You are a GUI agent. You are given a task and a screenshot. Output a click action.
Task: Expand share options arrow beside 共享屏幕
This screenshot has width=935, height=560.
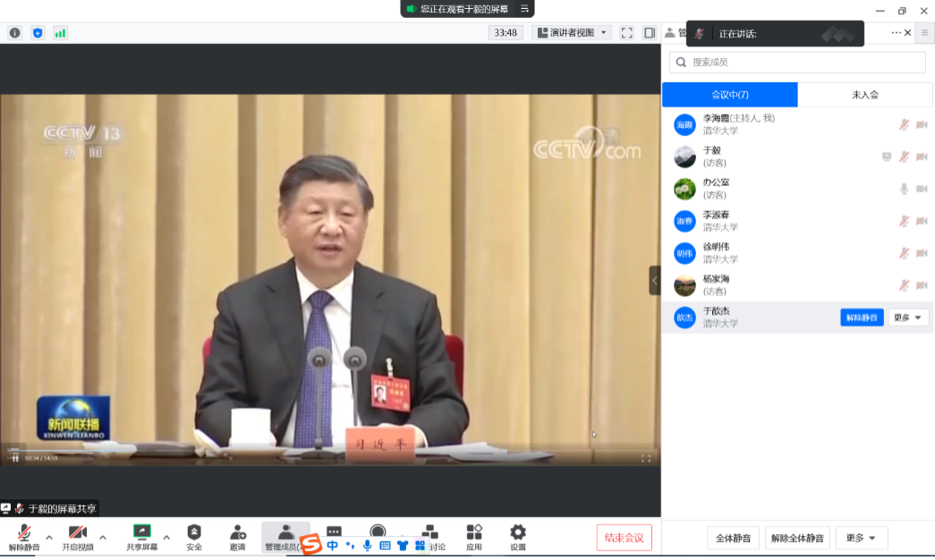pos(166,538)
